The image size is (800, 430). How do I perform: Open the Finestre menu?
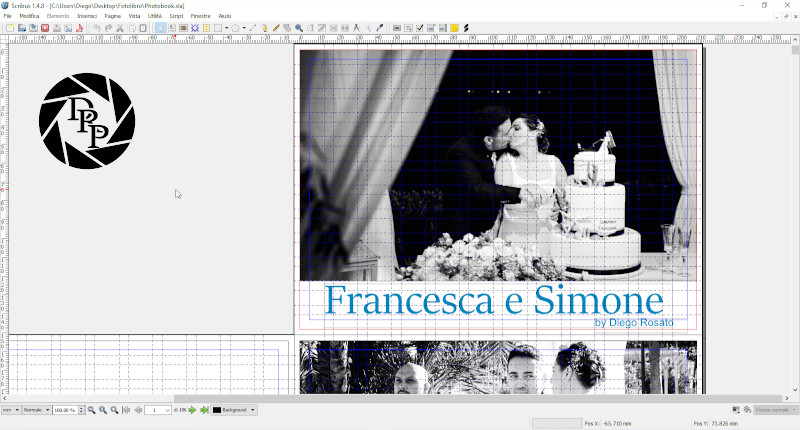(x=200, y=16)
